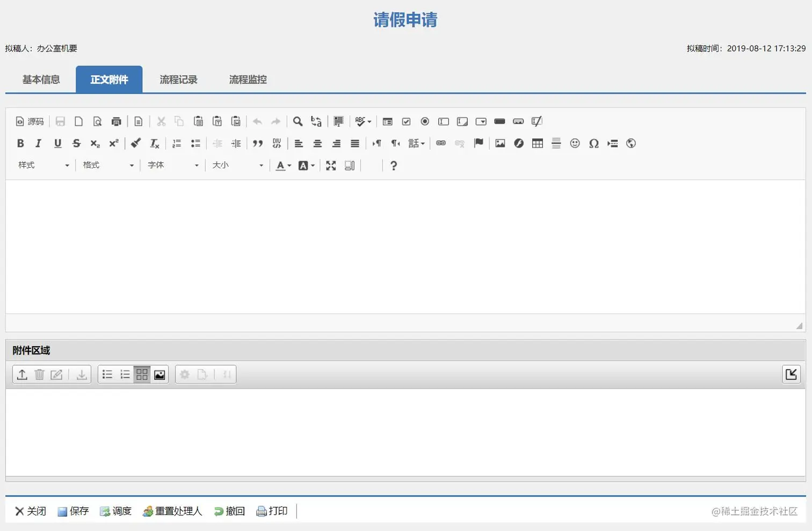Toggle Strikethrough formatting
Screen dimensions: 812x531
coord(76,143)
